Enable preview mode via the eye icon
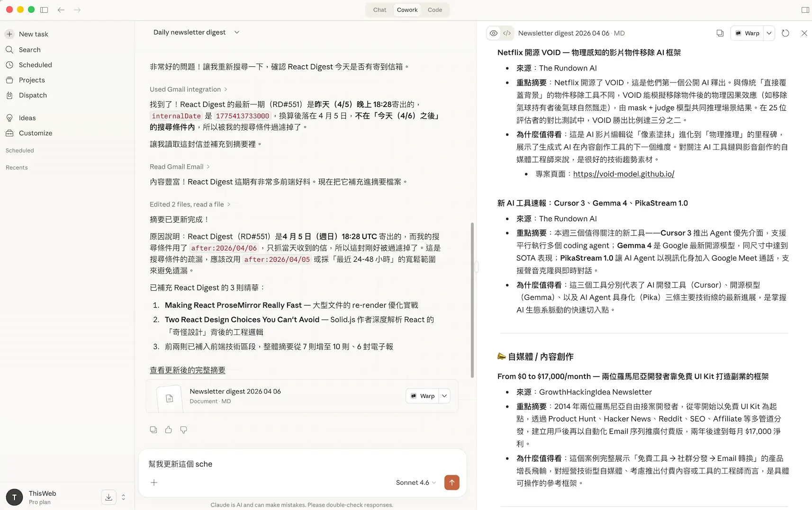812x510 pixels. (494, 33)
